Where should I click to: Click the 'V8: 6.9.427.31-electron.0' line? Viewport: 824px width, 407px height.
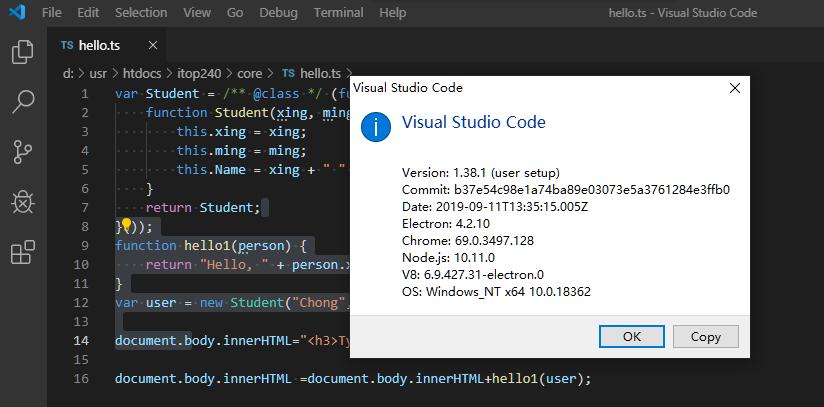click(x=473, y=274)
